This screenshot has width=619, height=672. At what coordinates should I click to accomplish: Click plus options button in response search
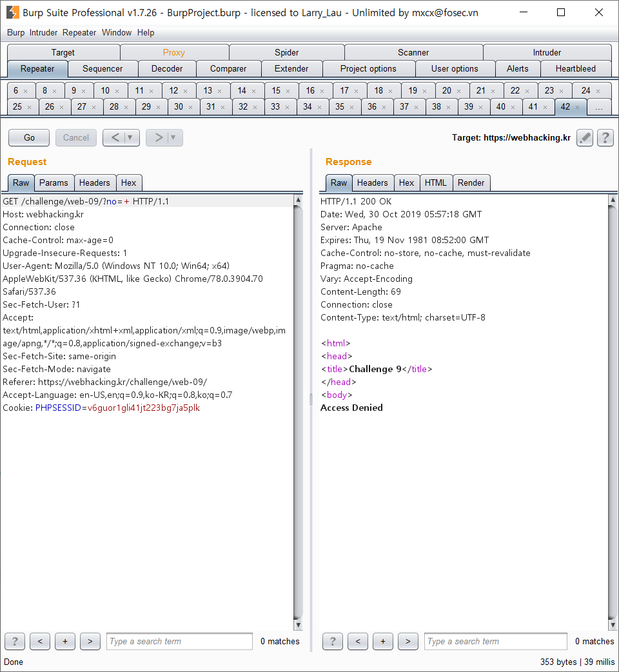(383, 642)
